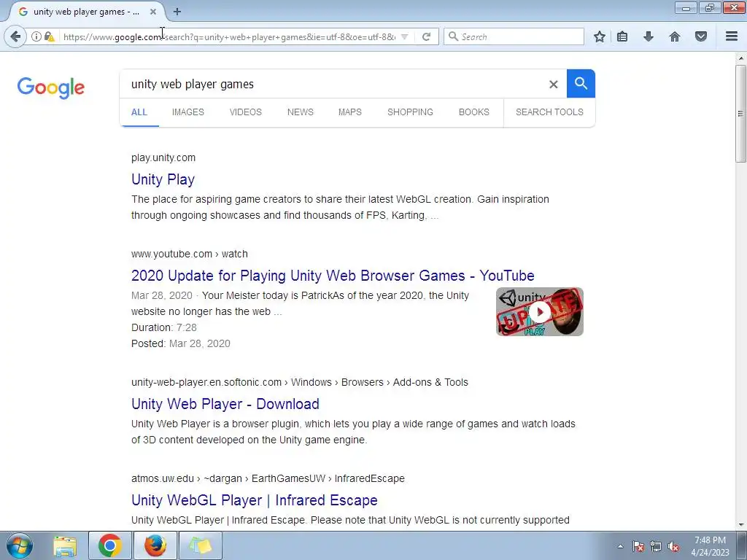Click the insecure connection padlock warning icon

click(x=50, y=36)
